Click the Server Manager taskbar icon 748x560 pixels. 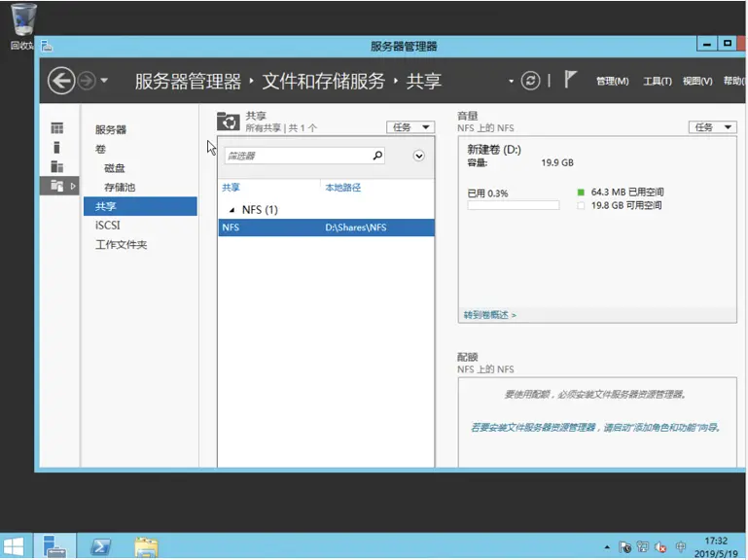(x=54, y=546)
